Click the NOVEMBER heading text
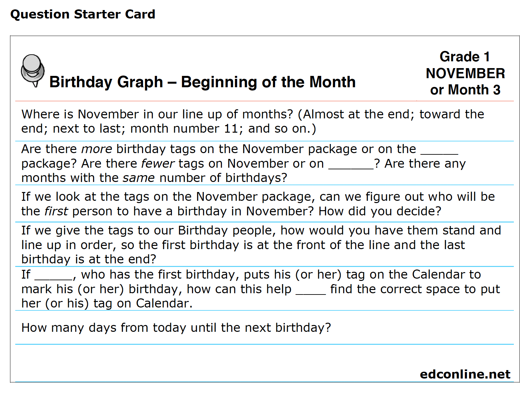Image resolution: width=532 pixels, height=397 pixels. coord(465,73)
